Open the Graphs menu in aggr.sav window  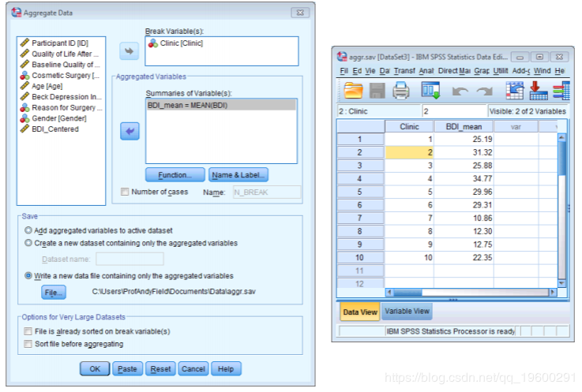[x=482, y=71]
